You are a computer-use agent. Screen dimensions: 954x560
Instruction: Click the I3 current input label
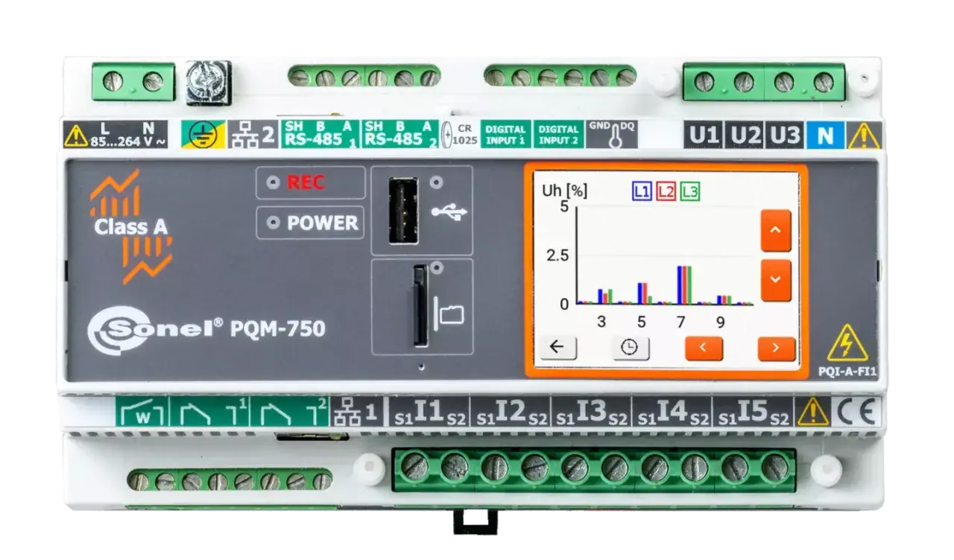click(x=591, y=413)
